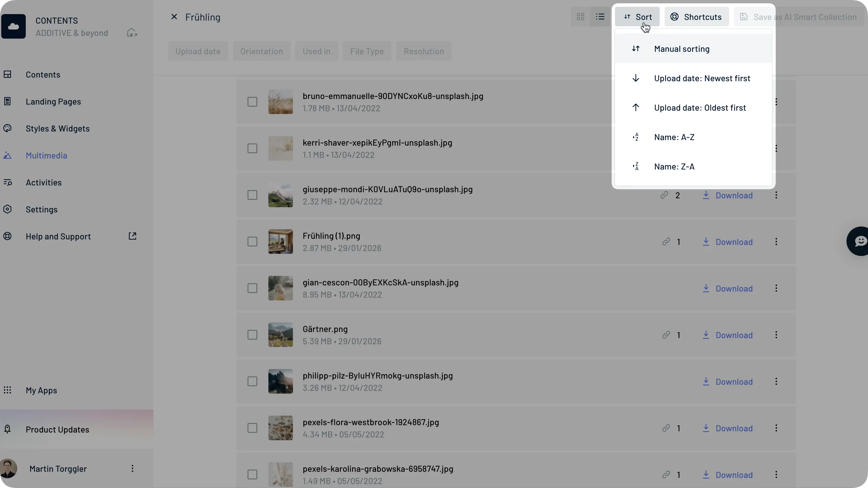Open more options for gian-cescon file
The width and height of the screenshot is (868, 488).
click(776, 288)
